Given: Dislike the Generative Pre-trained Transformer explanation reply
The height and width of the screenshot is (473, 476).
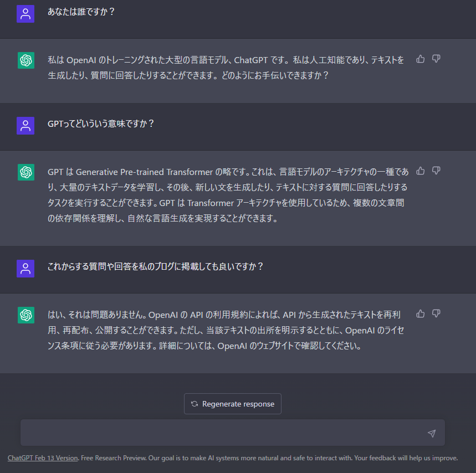Looking at the screenshot, I should click(436, 171).
